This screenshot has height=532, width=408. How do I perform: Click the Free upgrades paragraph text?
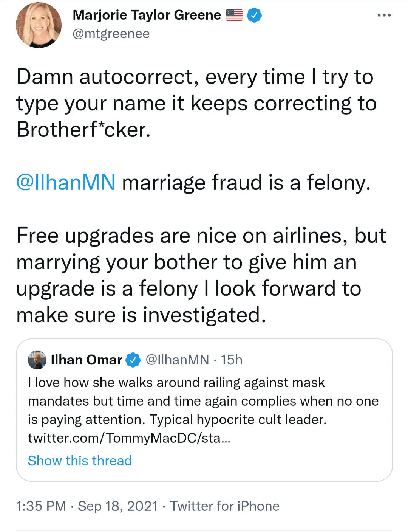pyautogui.click(x=200, y=275)
